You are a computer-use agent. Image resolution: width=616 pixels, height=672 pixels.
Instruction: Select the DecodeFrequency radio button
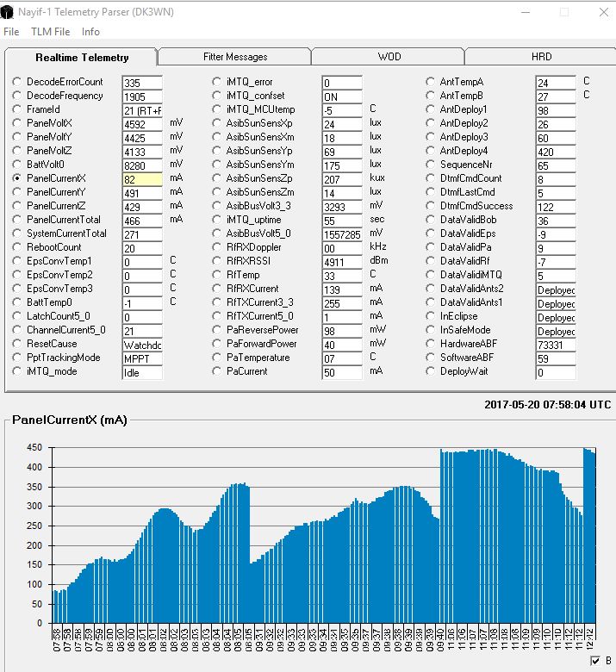[16, 95]
